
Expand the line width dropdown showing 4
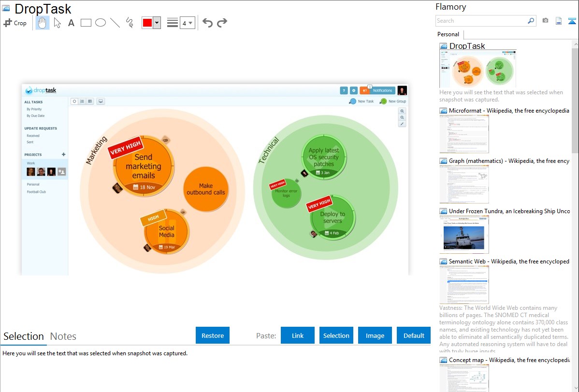pos(188,23)
